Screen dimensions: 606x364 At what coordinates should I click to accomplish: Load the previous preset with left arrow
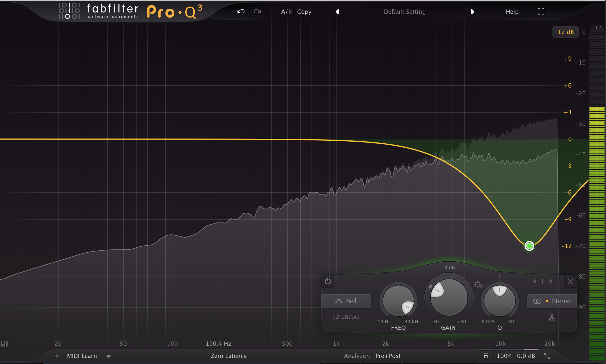click(x=337, y=12)
